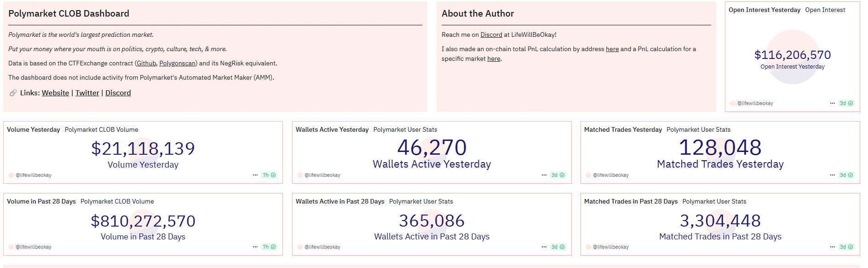Open the three-dot menu on Volume Yesterday card
The image size is (868, 268).
[255, 175]
